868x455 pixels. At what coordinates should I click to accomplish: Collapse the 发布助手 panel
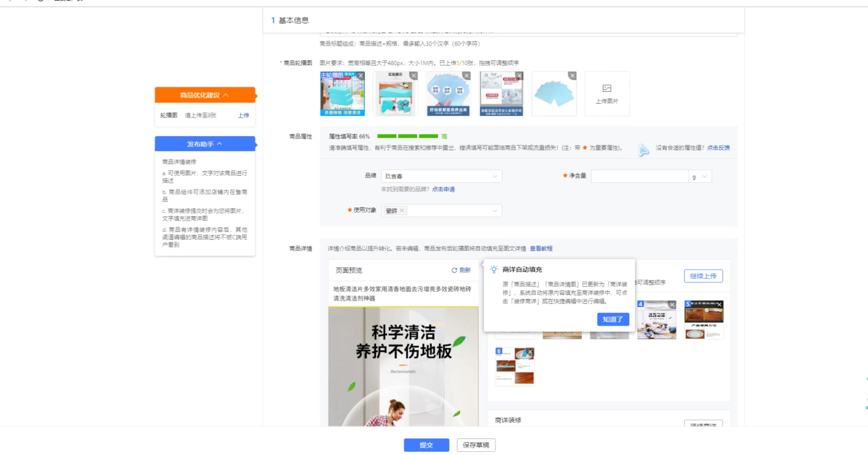pos(205,144)
